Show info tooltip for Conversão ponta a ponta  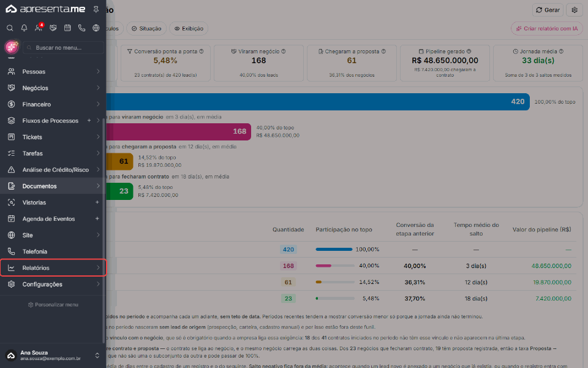point(202,52)
